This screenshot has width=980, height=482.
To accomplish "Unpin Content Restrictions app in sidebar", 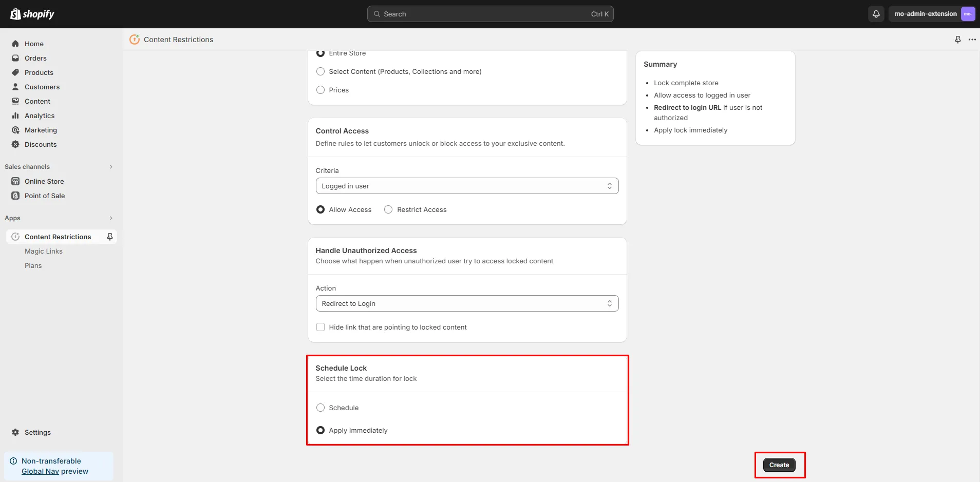I will 109,237.
